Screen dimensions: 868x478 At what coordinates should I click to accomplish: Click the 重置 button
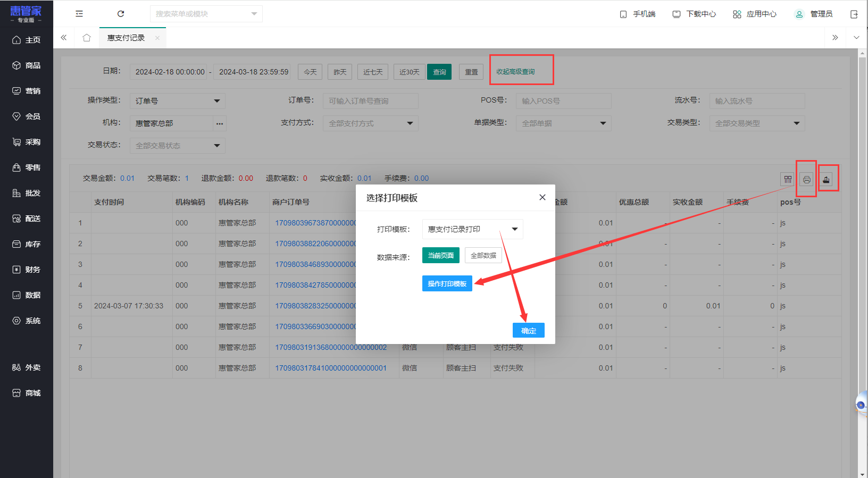[471, 72]
